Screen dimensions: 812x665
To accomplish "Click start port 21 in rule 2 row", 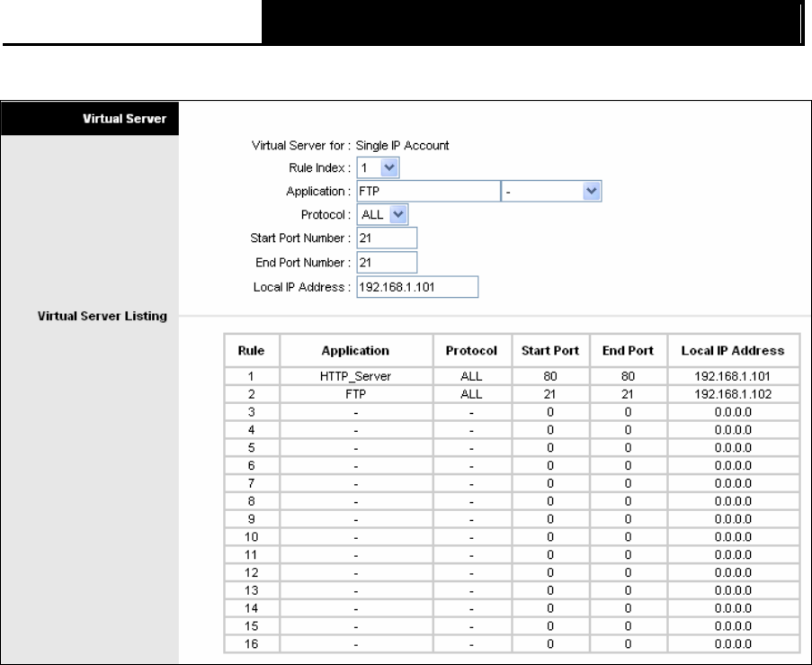I will pyautogui.click(x=550, y=394).
